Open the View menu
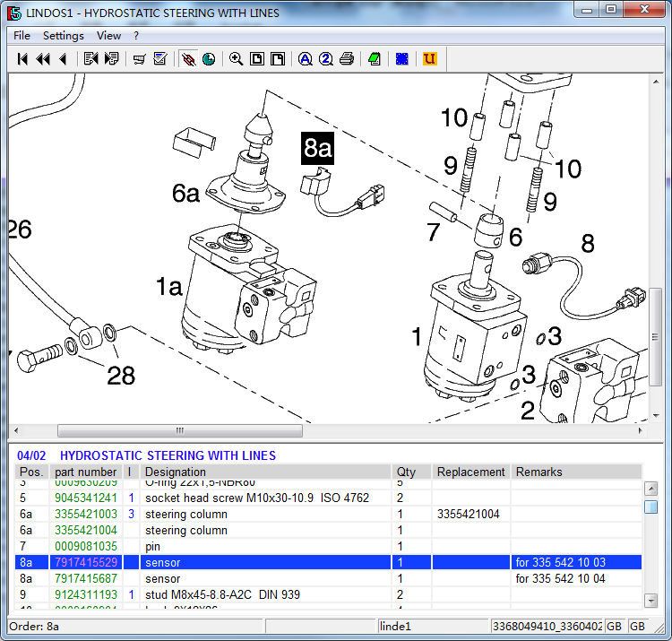 pos(108,36)
